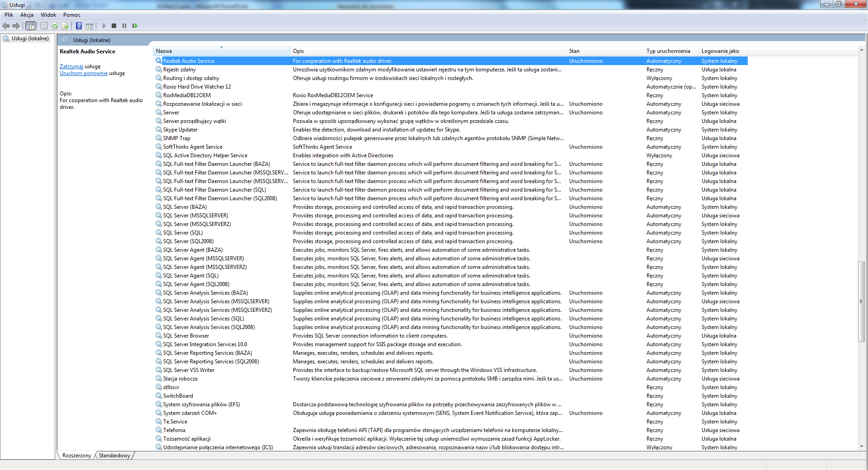Select the SQL Server Agent (BAZA) row
This screenshot has width=868, height=470.
point(451,250)
